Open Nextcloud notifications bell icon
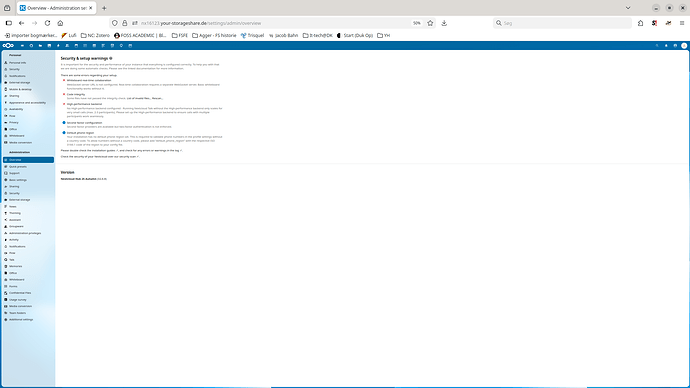690x388 pixels. pyautogui.click(x=666, y=45)
